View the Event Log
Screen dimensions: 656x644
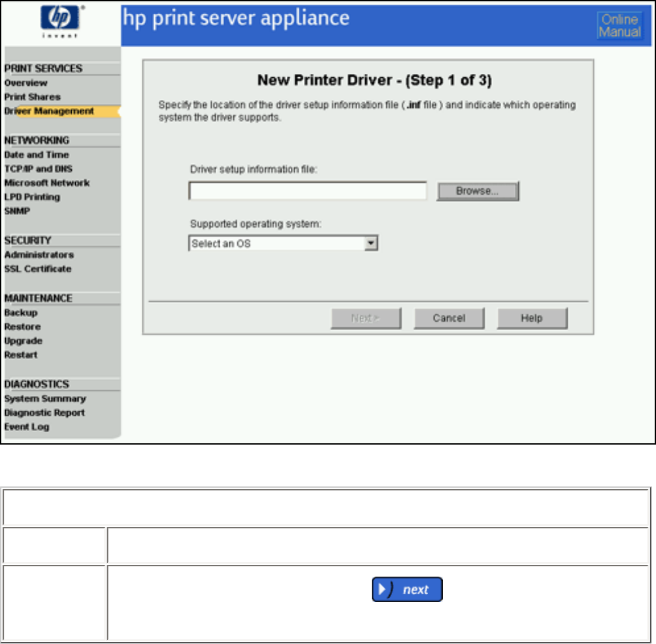point(27,427)
